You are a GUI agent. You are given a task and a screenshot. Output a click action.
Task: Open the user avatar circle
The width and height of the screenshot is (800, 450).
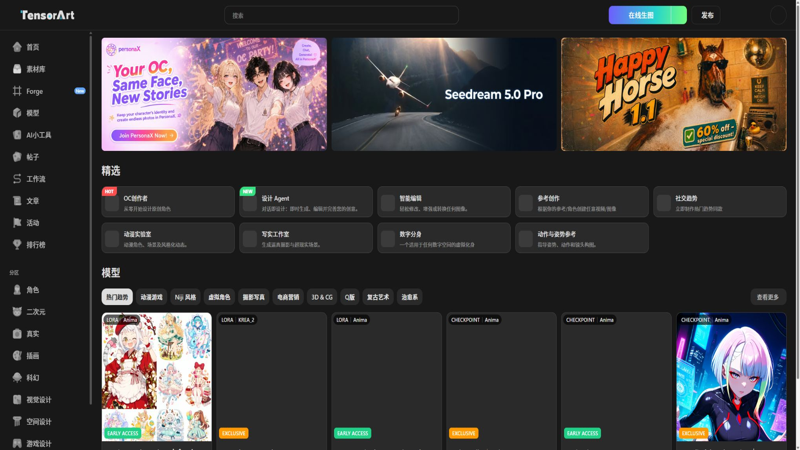tap(778, 15)
